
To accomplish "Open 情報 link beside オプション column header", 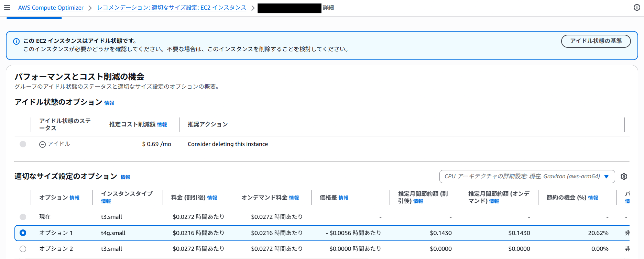I will [x=74, y=198].
